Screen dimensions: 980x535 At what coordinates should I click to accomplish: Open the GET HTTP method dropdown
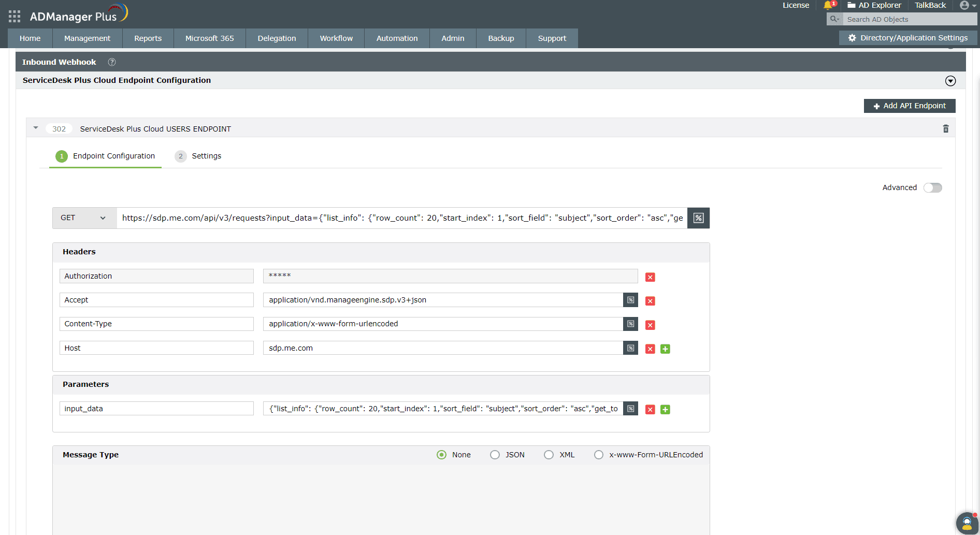[x=84, y=218]
